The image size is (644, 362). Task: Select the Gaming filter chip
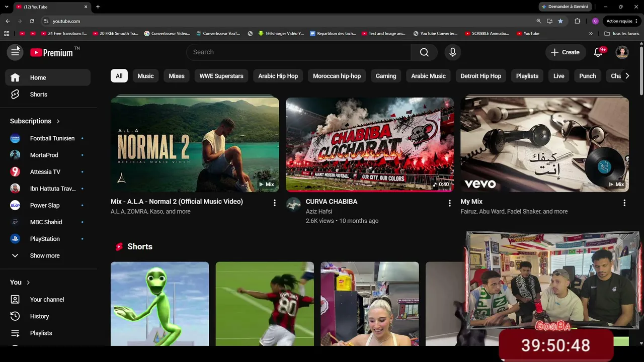click(x=386, y=76)
